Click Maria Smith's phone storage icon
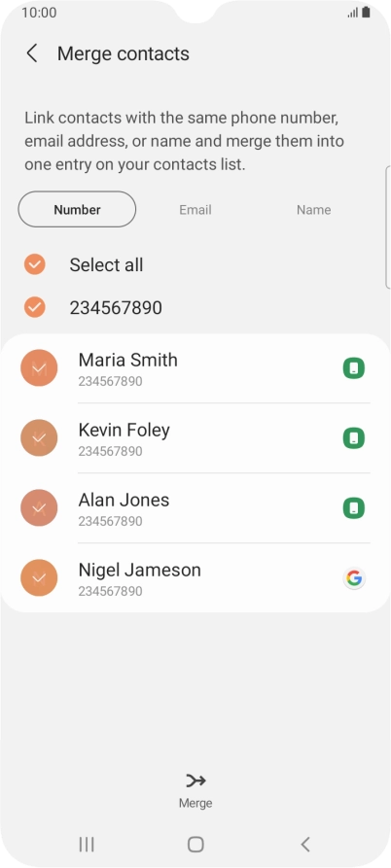 354,368
